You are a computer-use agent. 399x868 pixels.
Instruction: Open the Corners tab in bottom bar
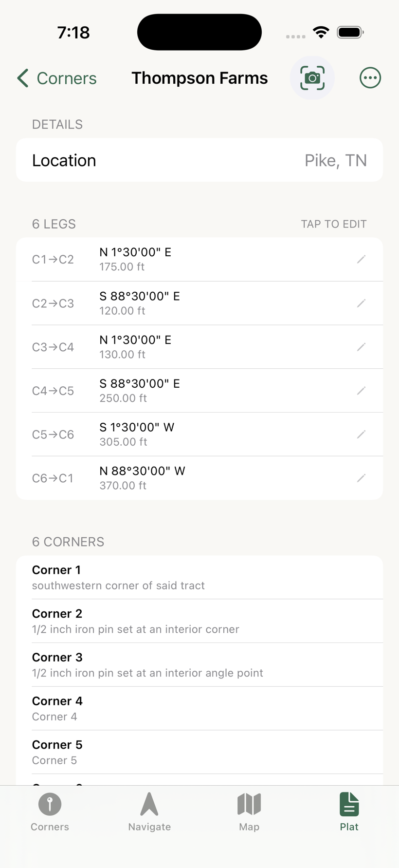(x=50, y=812)
